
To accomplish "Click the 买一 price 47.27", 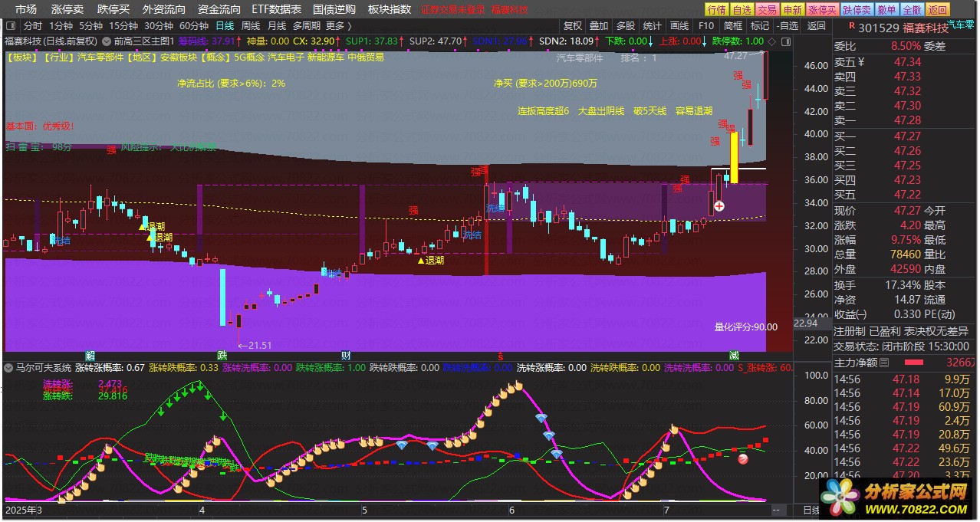I will coord(907,136).
